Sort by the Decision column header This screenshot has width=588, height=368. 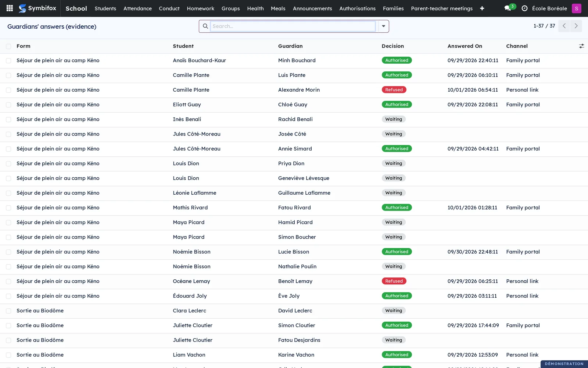point(392,46)
